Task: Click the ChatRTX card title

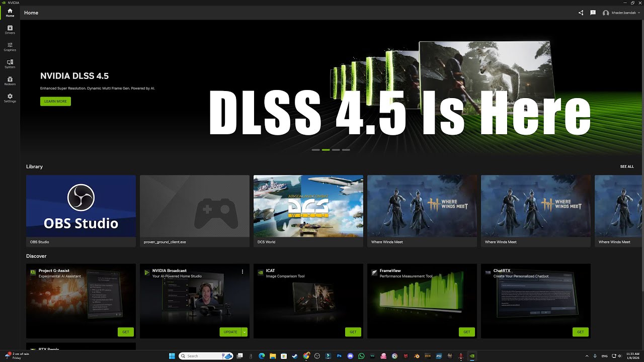Action: coord(502,271)
